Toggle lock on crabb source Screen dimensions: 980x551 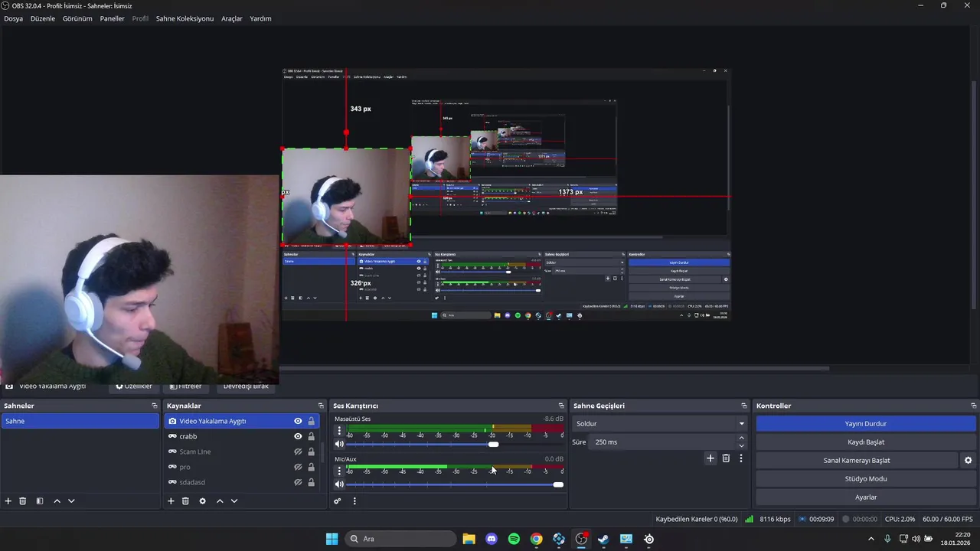(x=311, y=436)
